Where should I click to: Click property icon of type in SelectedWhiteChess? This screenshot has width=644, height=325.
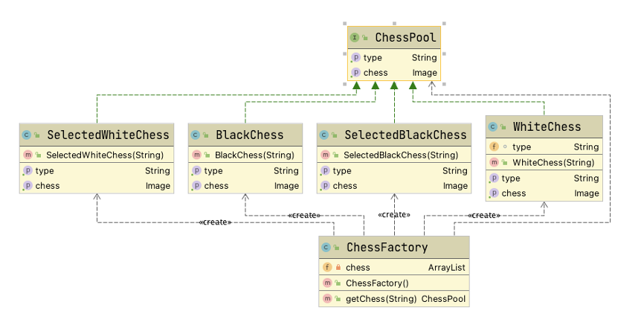[x=28, y=170]
